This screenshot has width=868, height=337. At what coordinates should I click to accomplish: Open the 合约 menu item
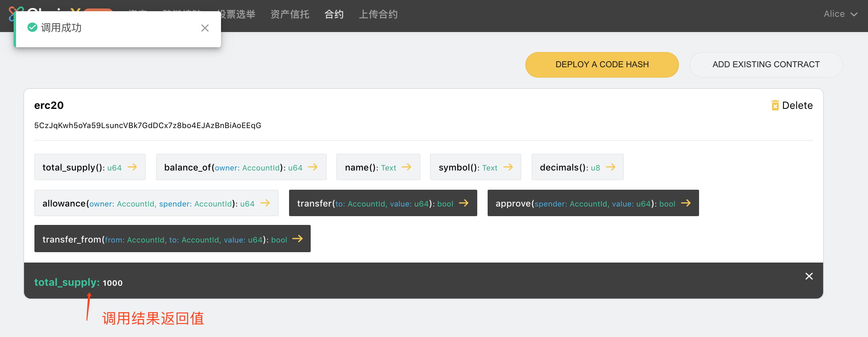pos(334,14)
